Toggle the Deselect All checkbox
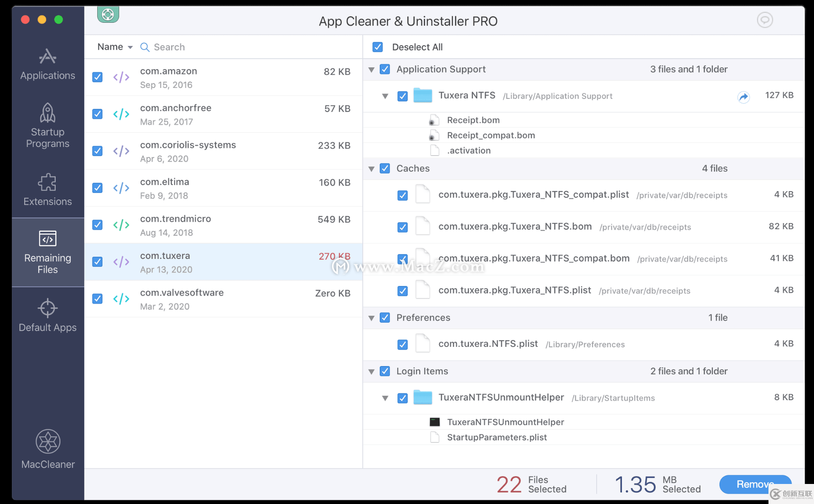 pos(377,47)
